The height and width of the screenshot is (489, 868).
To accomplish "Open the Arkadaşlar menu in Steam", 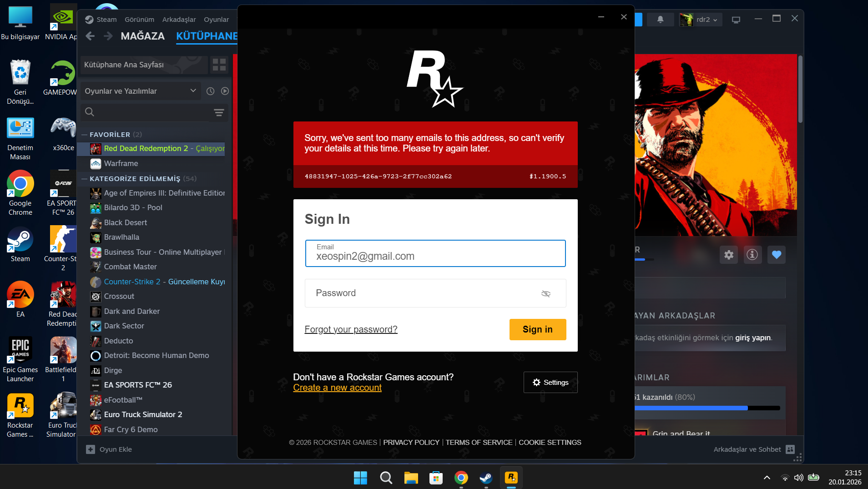I will (x=179, y=20).
